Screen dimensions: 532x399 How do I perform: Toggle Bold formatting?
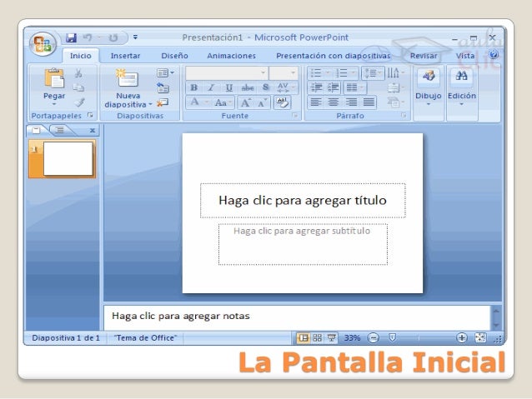point(194,87)
